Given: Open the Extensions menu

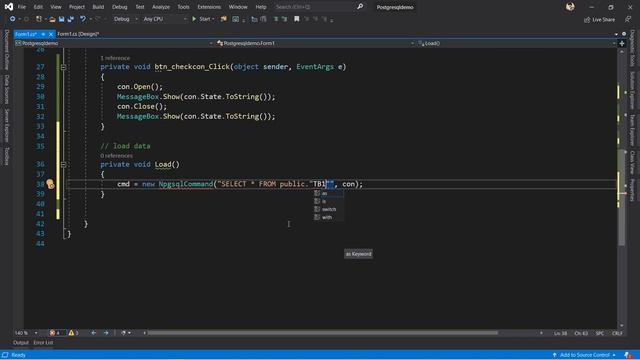Looking at the screenshot, I should coord(209,7).
